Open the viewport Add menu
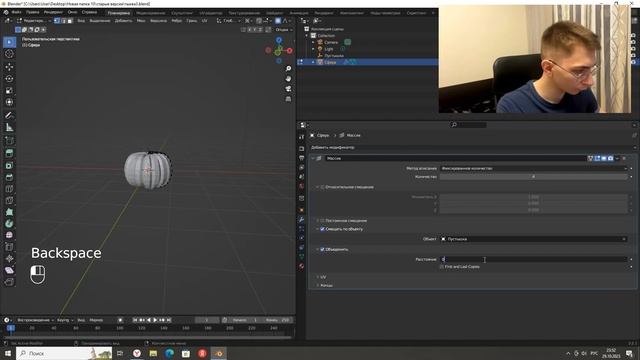The image size is (640, 360). pyautogui.click(x=123, y=20)
